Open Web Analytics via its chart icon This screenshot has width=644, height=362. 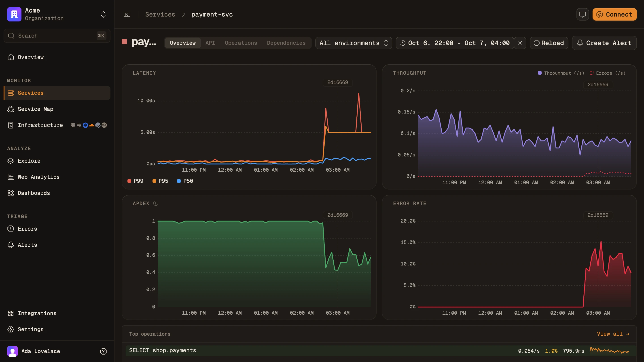[11, 177]
